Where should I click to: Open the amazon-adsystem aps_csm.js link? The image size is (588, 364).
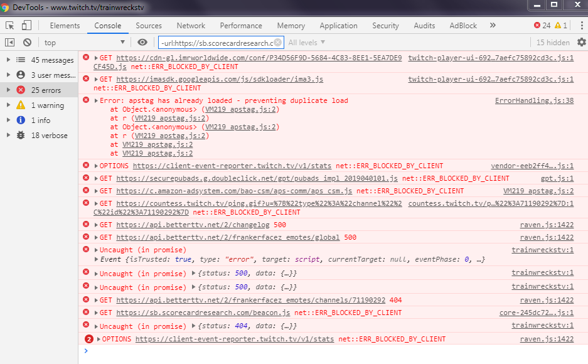(234, 191)
